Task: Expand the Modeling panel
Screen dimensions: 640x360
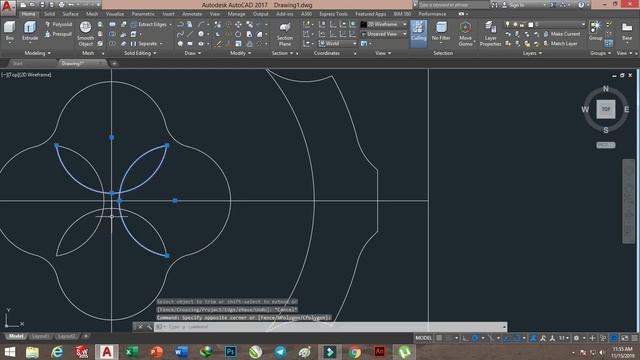Action: coord(38,53)
